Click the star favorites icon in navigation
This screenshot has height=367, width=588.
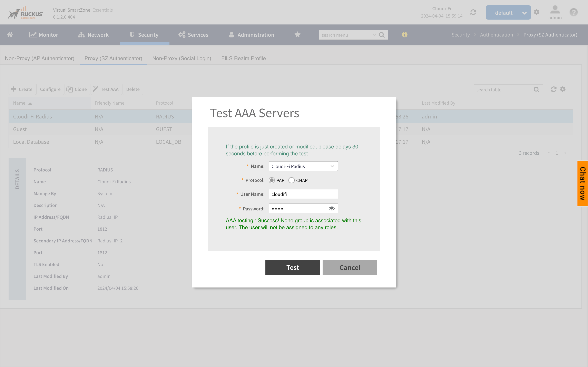(297, 34)
